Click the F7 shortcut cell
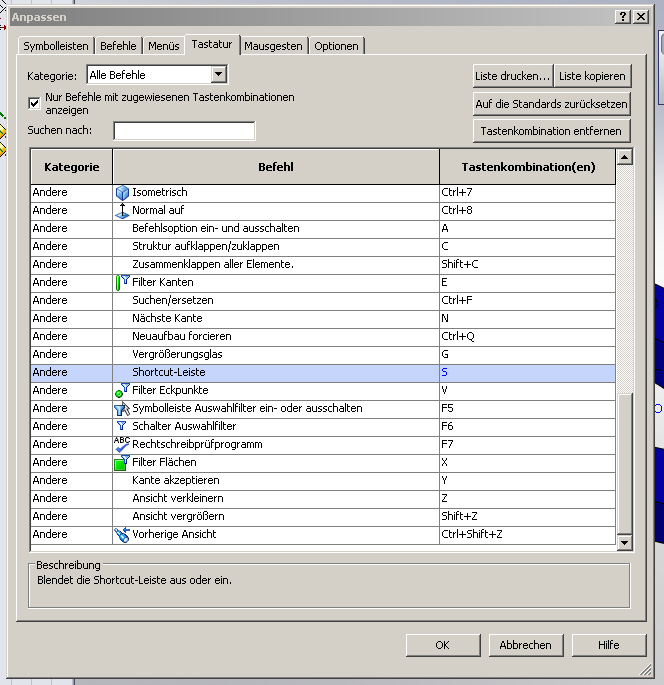Image resolution: width=664 pixels, height=685 pixels. pos(527,444)
